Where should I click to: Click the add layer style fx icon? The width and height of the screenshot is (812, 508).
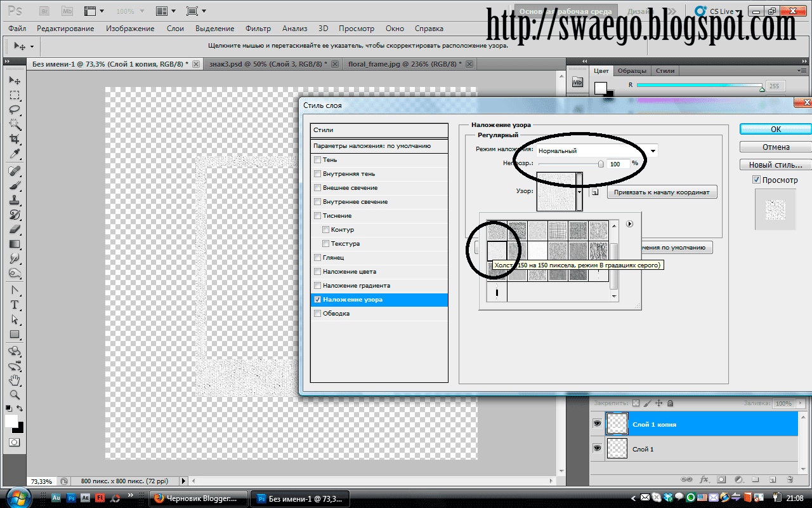point(704,479)
